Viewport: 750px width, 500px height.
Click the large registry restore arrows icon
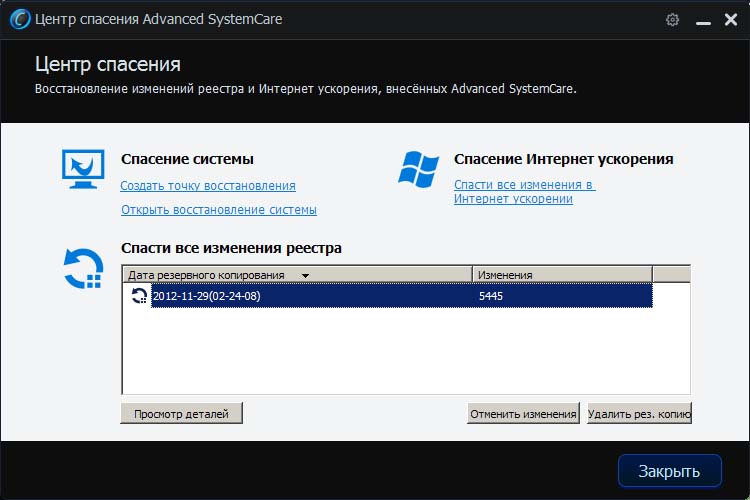pos(83,268)
